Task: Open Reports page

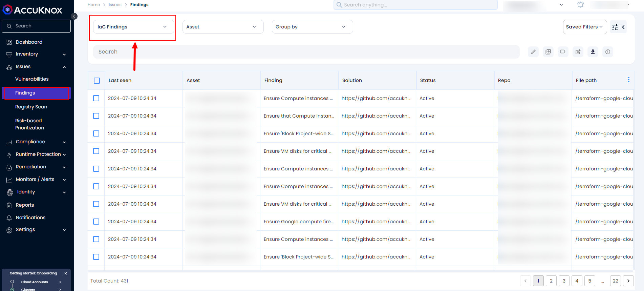Action: tap(25, 205)
